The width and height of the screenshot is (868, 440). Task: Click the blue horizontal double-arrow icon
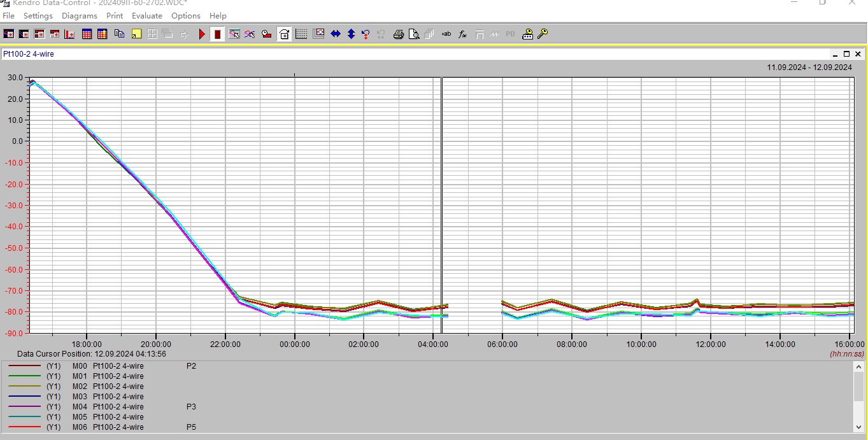[x=336, y=34]
